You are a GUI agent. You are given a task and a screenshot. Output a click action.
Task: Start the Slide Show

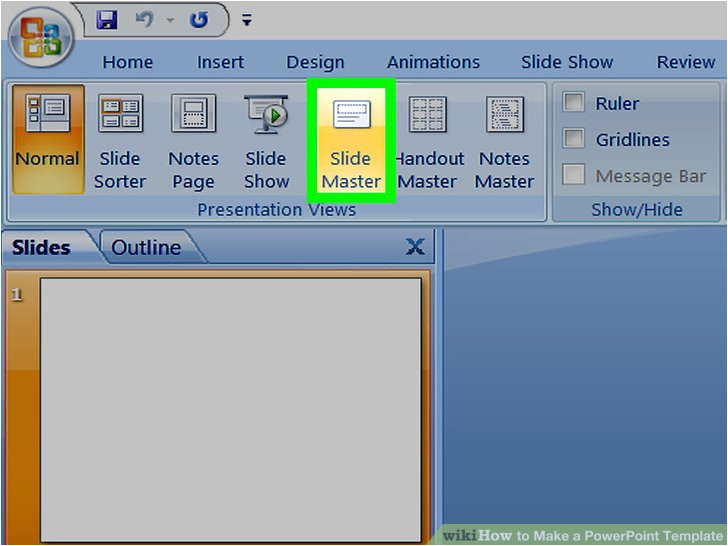[266, 140]
